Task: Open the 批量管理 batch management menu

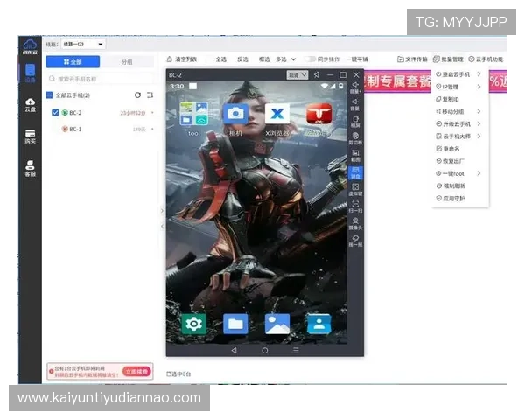Action: (x=448, y=59)
